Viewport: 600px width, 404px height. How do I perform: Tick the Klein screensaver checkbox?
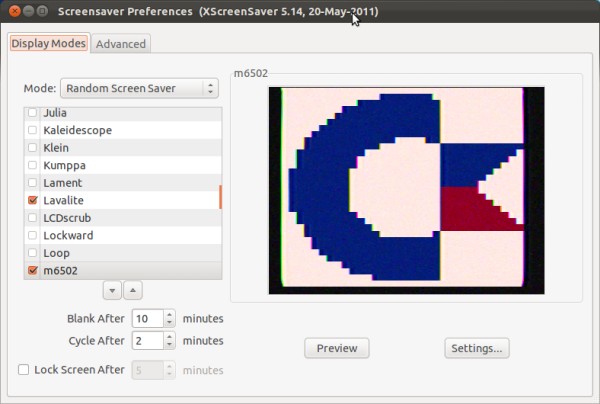pos(33,148)
